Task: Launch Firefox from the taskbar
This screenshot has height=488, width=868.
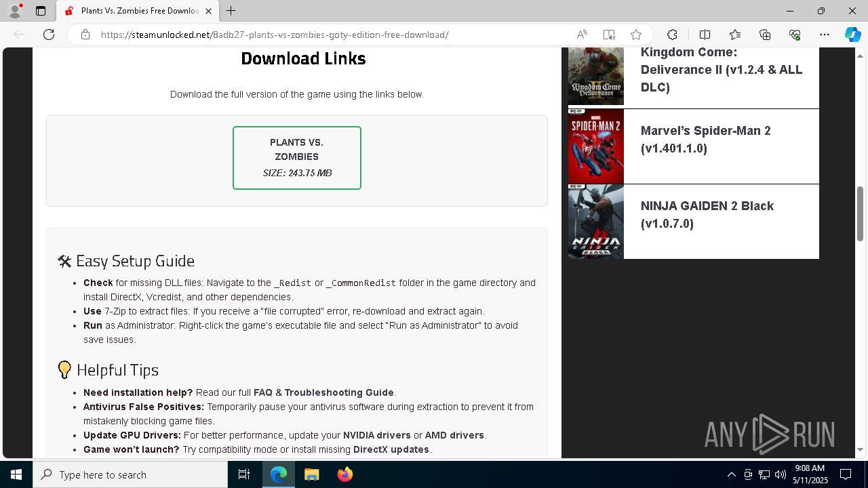Action: coord(344,474)
